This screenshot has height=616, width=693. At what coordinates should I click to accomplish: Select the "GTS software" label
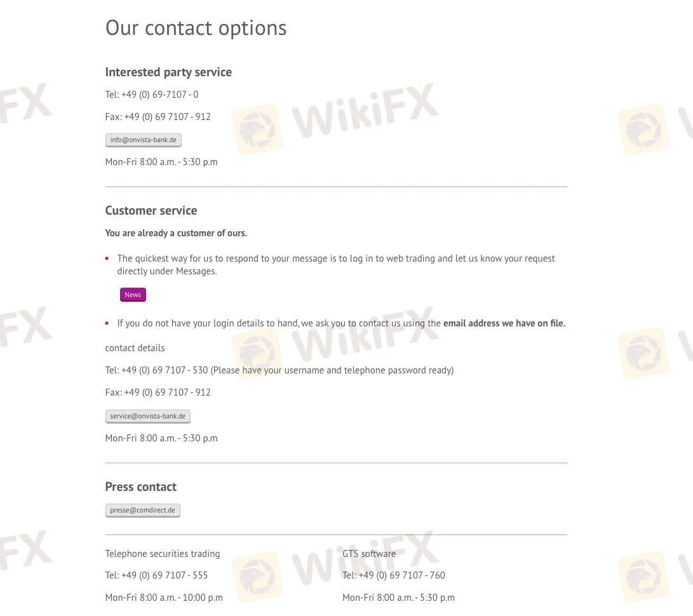point(369,554)
